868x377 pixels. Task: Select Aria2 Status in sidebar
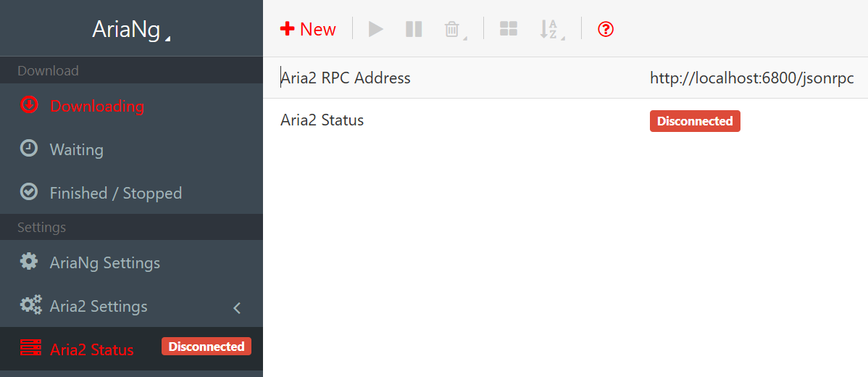click(131, 349)
